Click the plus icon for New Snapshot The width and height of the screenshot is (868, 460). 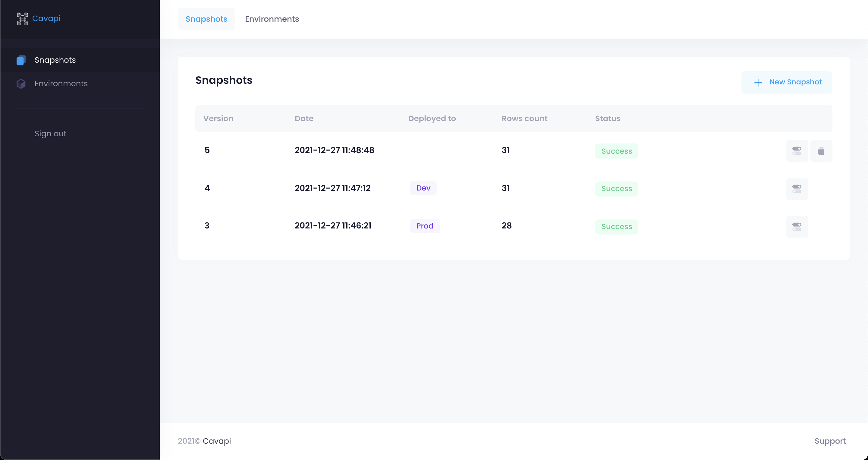click(x=758, y=83)
